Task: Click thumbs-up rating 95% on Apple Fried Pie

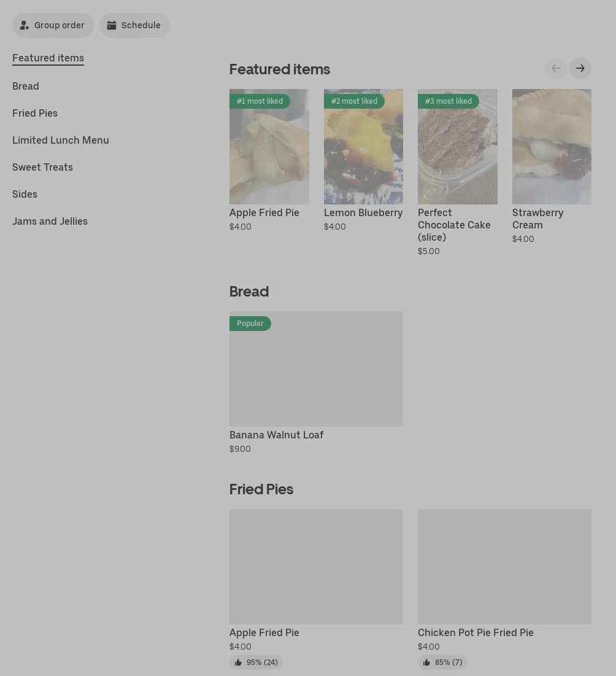Action: (256, 662)
